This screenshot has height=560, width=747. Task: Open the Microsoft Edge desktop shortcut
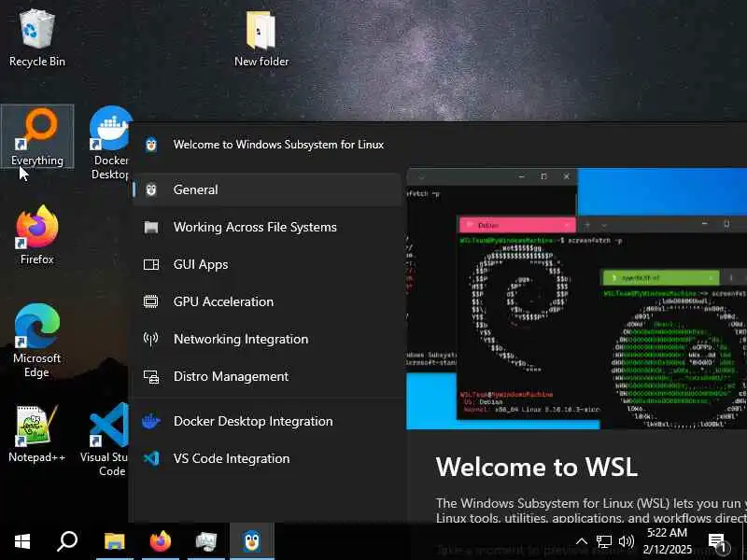tap(36, 341)
